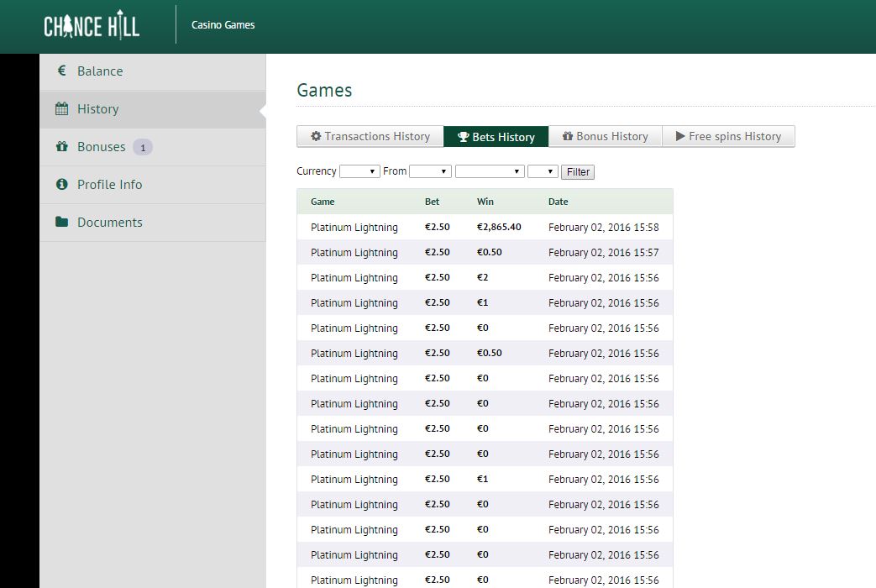Image resolution: width=876 pixels, height=588 pixels.
Task: Click Platinum Lightning in the 15:57 row
Action: tap(354, 253)
